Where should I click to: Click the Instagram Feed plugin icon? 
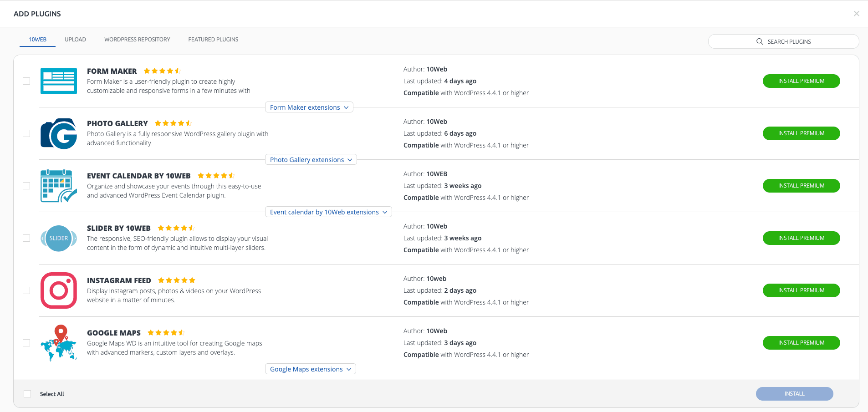[59, 290]
